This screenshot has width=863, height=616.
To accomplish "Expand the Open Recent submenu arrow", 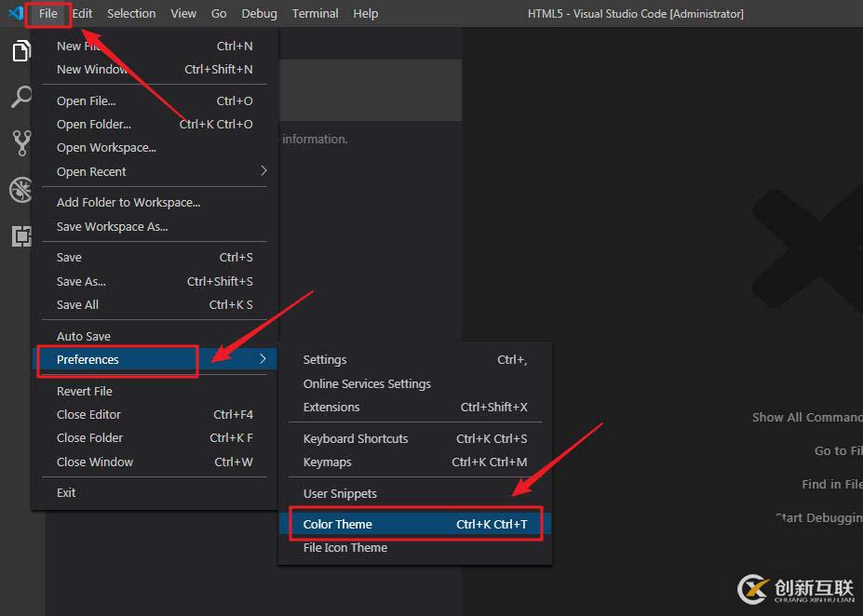I will [x=263, y=170].
